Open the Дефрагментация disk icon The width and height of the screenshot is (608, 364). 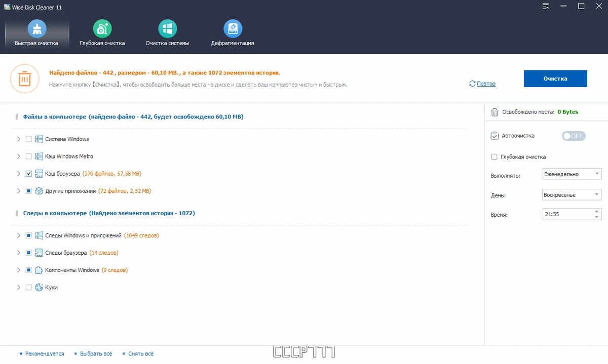[233, 28]
